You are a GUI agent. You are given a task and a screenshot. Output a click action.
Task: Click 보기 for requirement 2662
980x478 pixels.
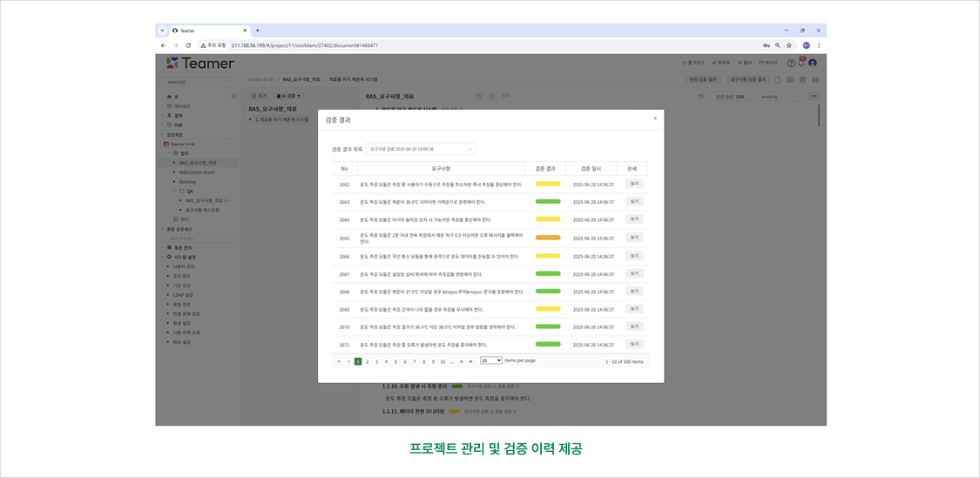click(x=634, y=184)
